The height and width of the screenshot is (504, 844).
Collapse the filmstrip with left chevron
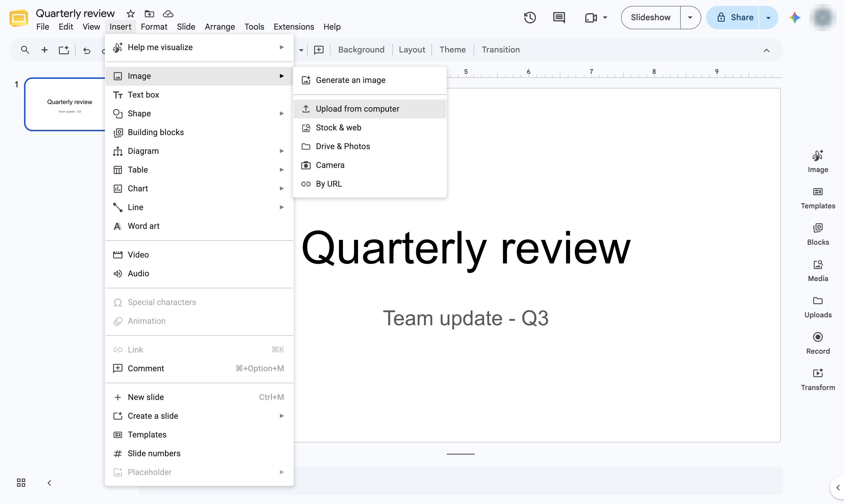49,483
